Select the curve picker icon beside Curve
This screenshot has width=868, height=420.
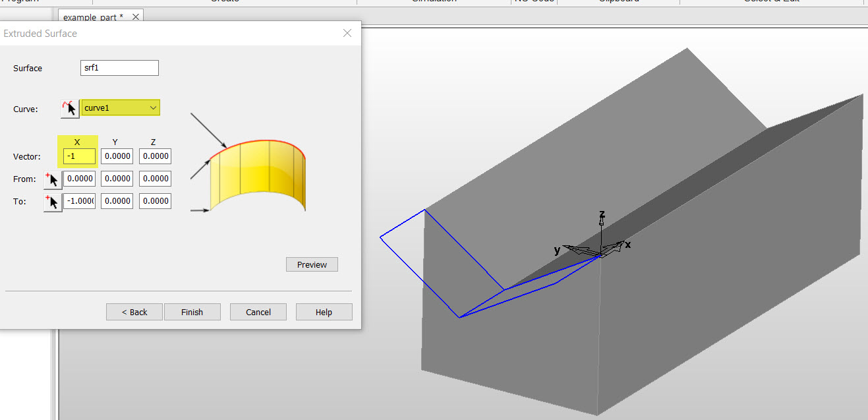click(69, 108)
